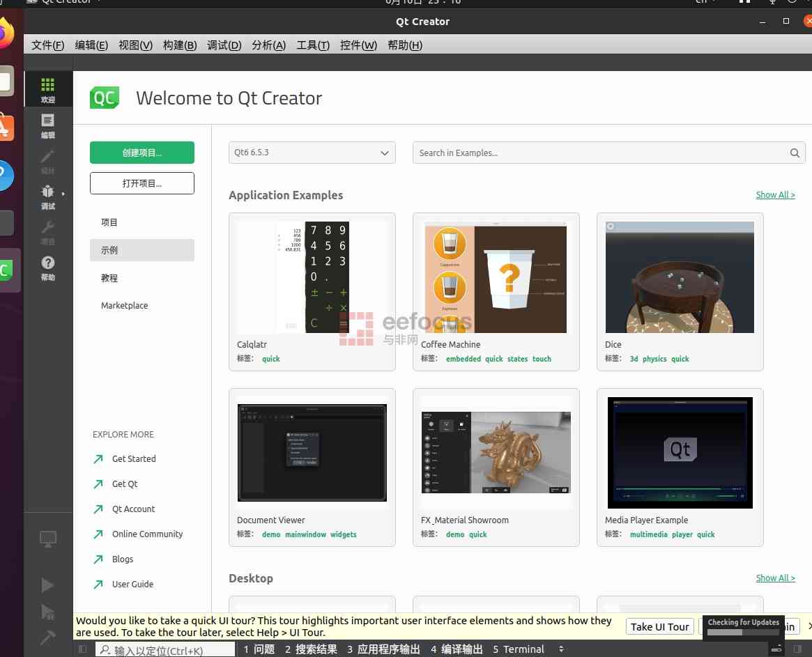Viewport: 812px width, 657px height.
Task: Expand the Qt6 6.5.3 version dropdown
Action: pos(312,153)
